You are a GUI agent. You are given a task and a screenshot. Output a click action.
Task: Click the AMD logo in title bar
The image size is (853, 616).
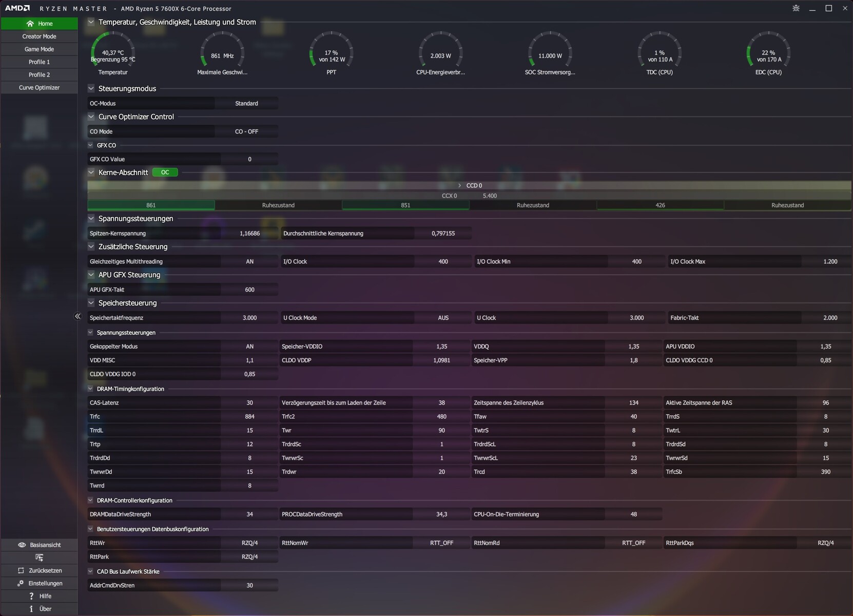[x=17, y=8]
